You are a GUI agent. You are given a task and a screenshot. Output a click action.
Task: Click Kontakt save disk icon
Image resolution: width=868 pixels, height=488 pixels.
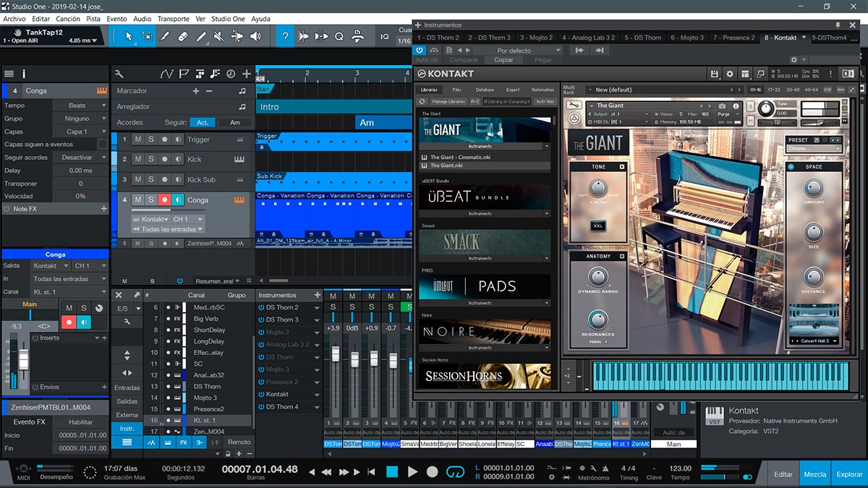[715, 74]
